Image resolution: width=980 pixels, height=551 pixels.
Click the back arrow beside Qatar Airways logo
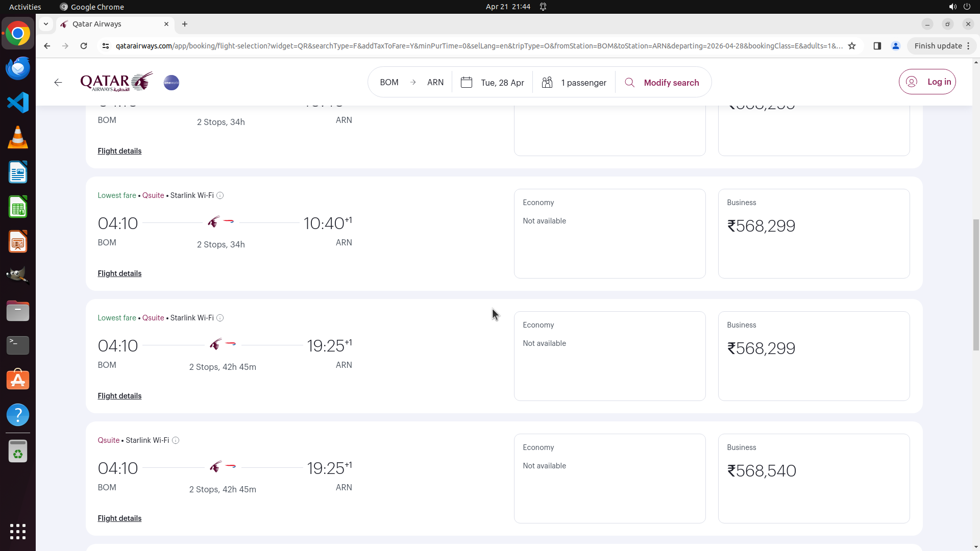click(58, 83)
